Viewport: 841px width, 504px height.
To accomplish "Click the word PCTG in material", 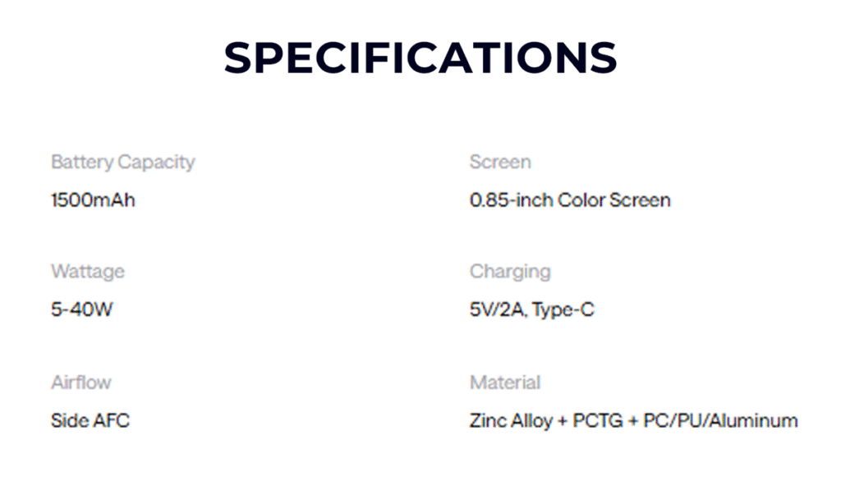I will pyautogui.click(x=598, y=420).
